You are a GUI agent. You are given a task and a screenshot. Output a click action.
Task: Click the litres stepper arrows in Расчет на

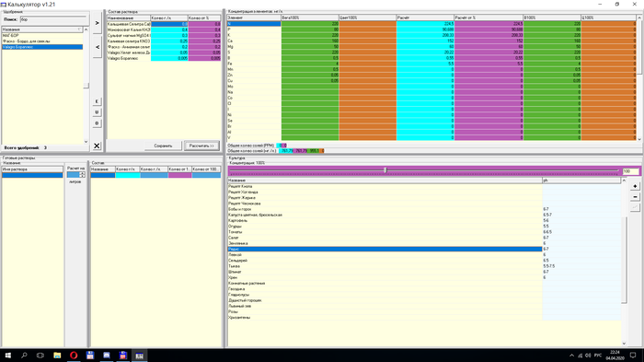[82, 175]
